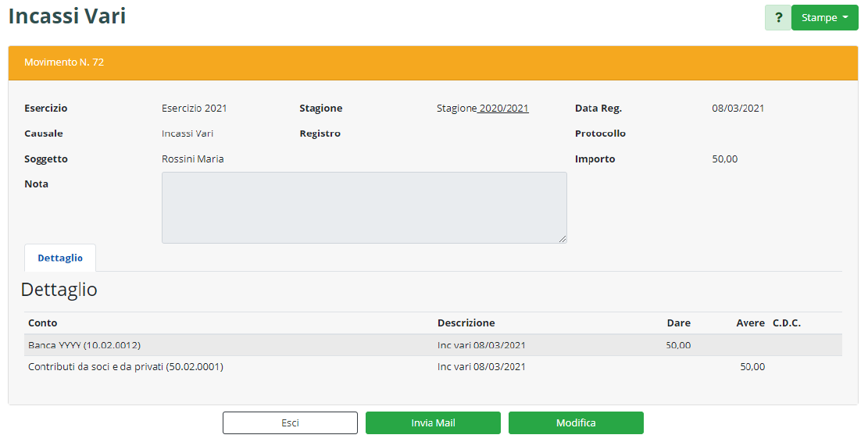Select the Banca YYYY (10.02.0012) account cell
Viewport: 868px width, 442px height.
coord(84,345)
